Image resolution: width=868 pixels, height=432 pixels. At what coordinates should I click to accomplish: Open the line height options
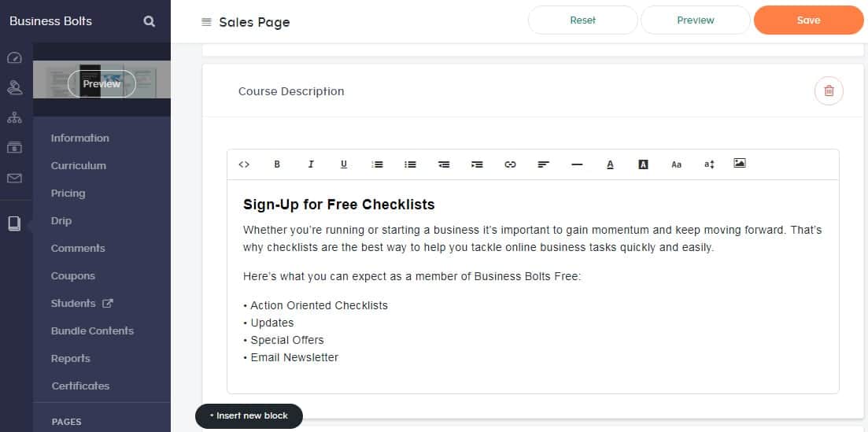[x=709, y=164]
